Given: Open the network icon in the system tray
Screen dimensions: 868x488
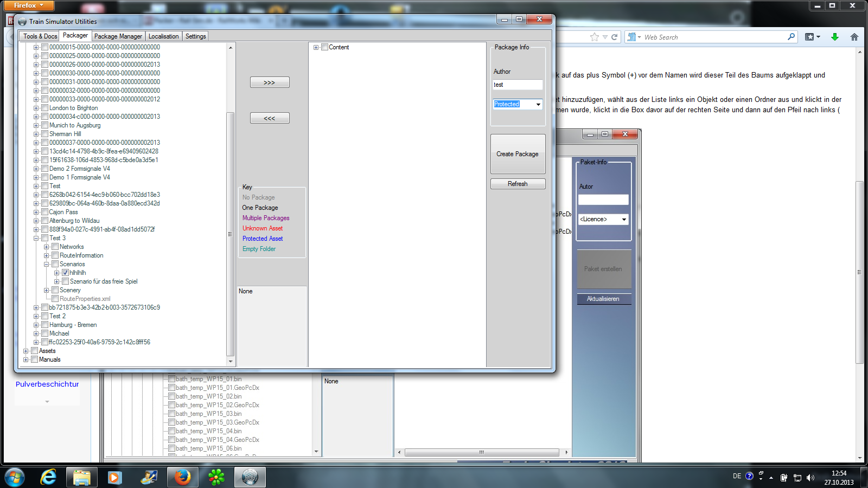Looking at the screenshot, I should point(797,478).
